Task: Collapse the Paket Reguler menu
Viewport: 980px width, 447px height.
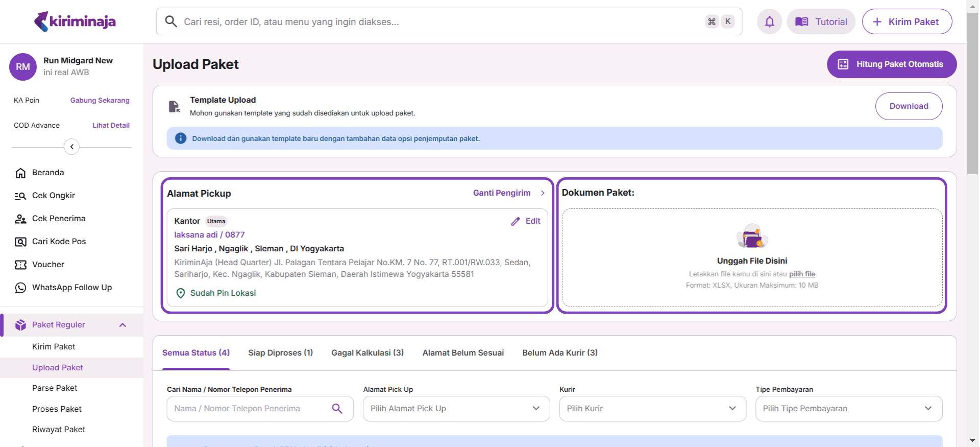Action: [x=122, y=325]
